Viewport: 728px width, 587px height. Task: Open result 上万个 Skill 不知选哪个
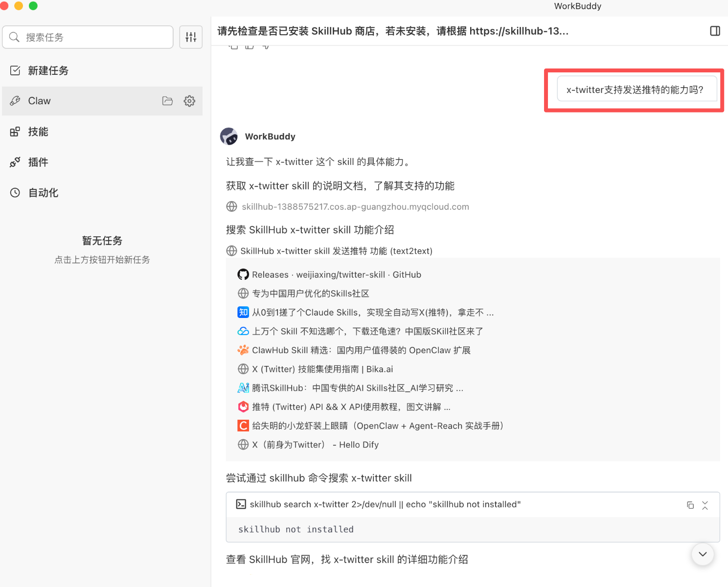click(367, 332)
